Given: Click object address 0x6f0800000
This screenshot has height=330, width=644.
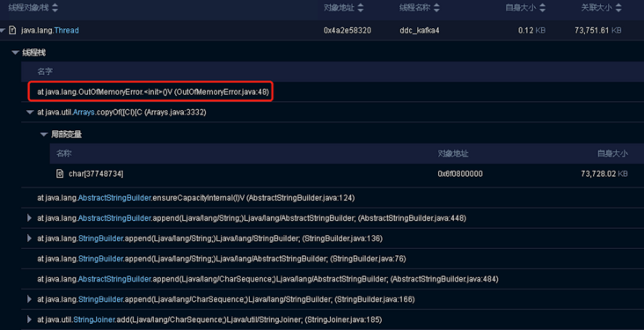Looking at the screenshot, I should point(460,174).
